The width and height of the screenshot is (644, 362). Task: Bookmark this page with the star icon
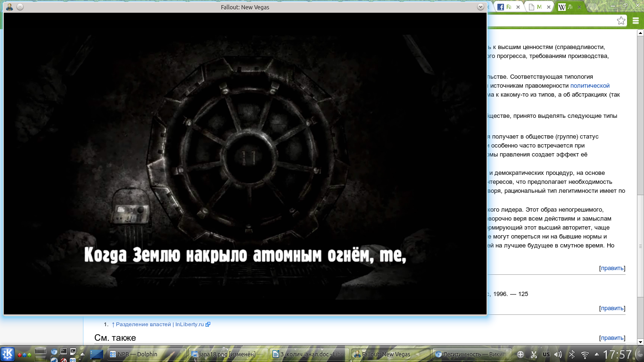(621, 21)
